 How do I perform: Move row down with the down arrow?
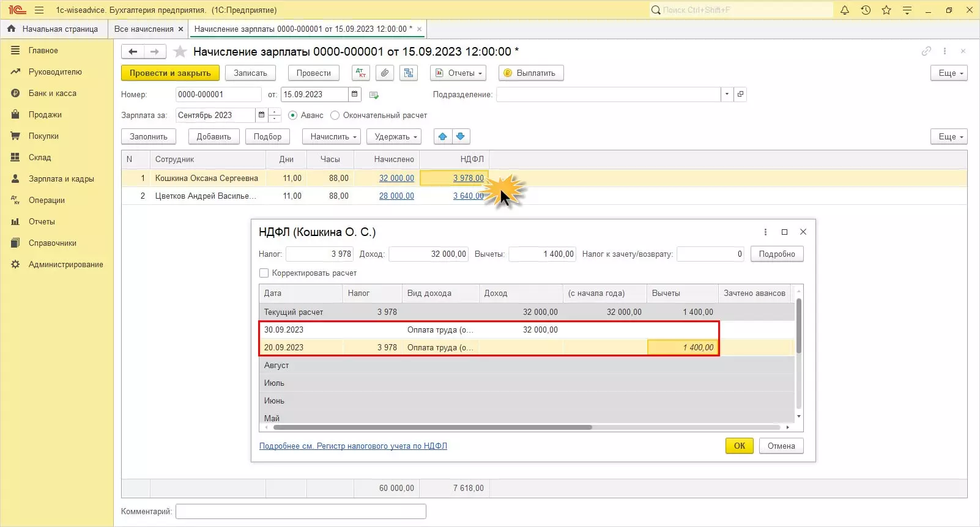[x=461, y=136]
